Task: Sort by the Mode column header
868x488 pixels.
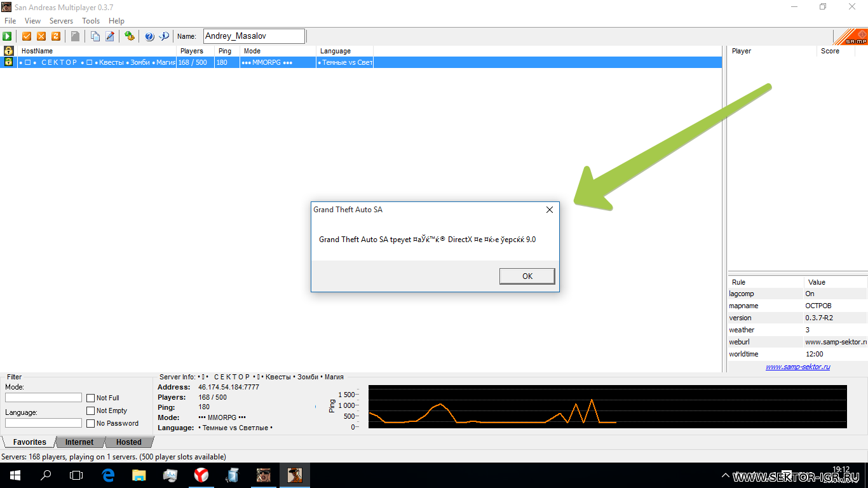Action: [x=278, y=51]
